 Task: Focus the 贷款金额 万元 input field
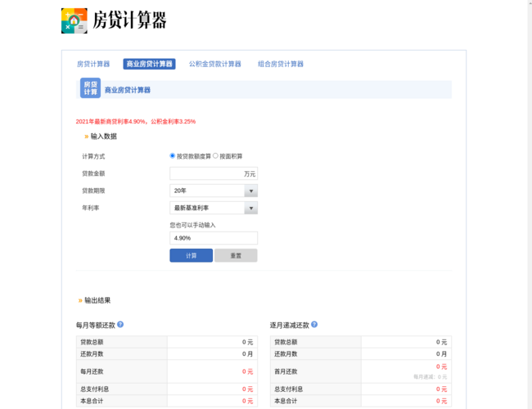(214, 173)
